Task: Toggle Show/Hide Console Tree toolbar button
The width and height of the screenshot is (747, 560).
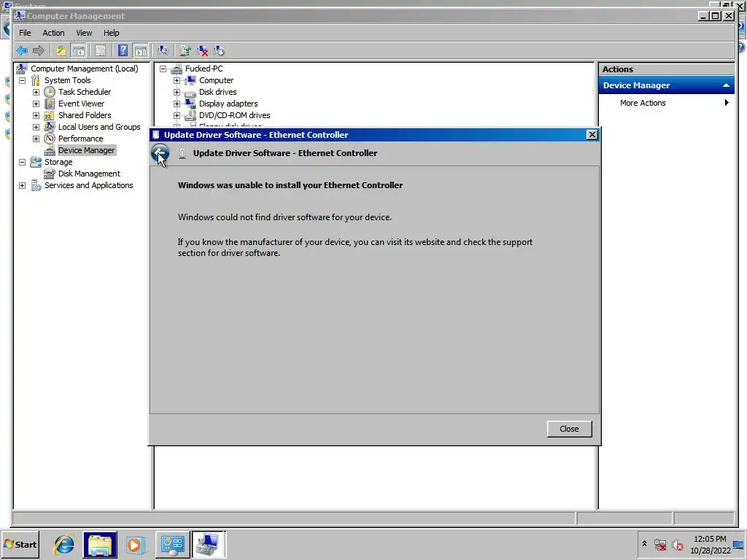Action: (x=78, y=50)
